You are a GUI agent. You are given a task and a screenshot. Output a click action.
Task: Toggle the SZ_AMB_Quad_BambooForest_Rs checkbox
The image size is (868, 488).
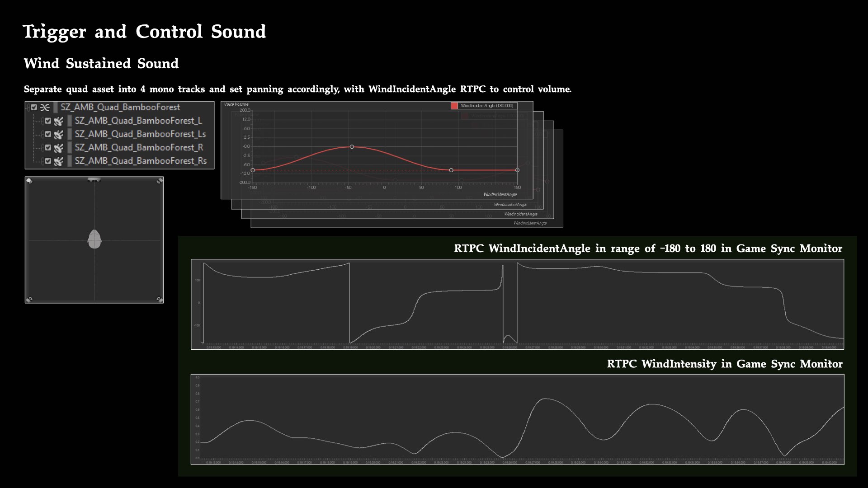(48, 161)
